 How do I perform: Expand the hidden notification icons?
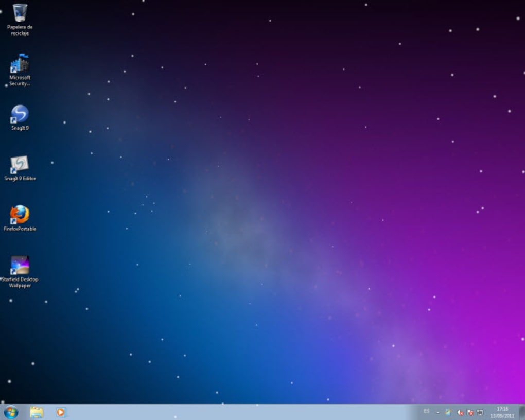click(438, 412)
